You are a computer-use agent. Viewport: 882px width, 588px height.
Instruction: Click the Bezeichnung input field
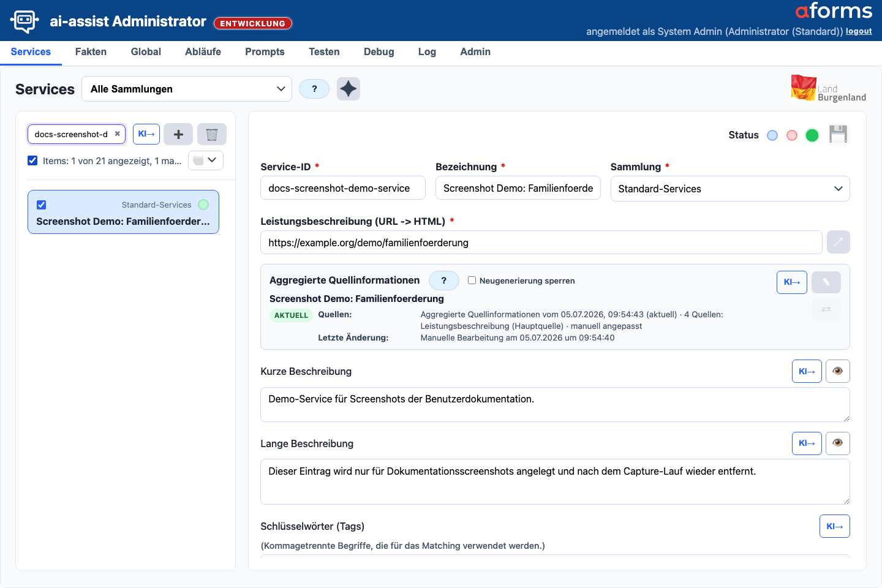[x=518, y=188]
